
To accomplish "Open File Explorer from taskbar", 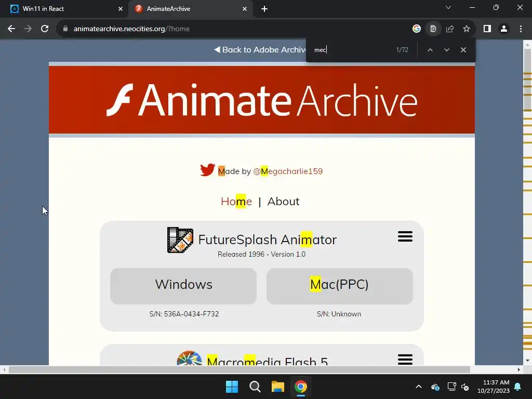I will [x=277, y=387].
